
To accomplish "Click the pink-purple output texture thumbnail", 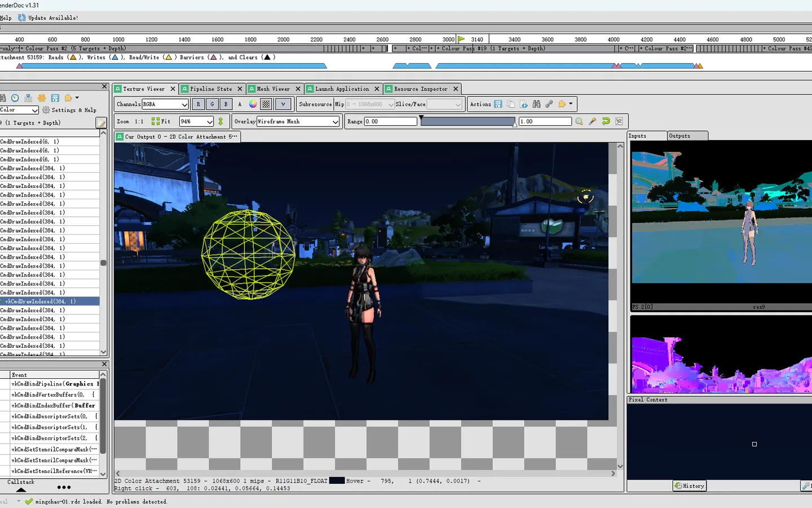I will click(721, 354).
